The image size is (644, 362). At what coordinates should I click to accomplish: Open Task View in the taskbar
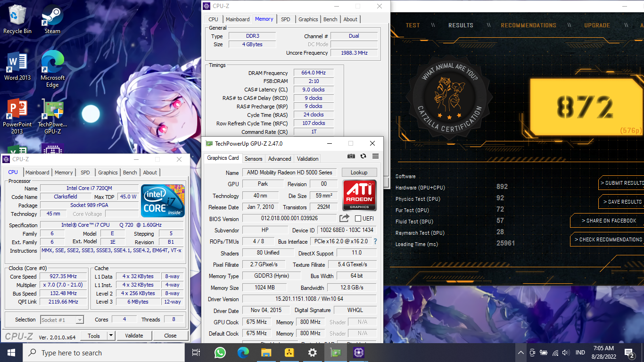pyautogui.click(x=196, y=353)
